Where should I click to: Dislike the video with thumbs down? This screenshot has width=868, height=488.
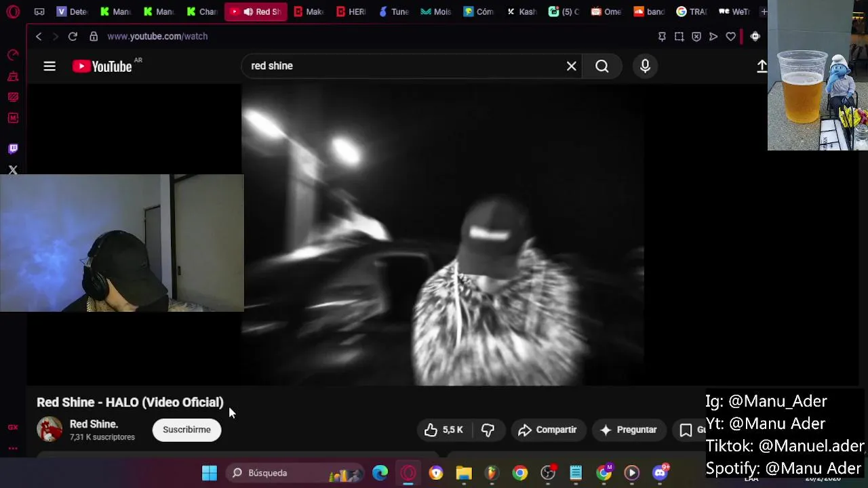click(x=488, y=430)
